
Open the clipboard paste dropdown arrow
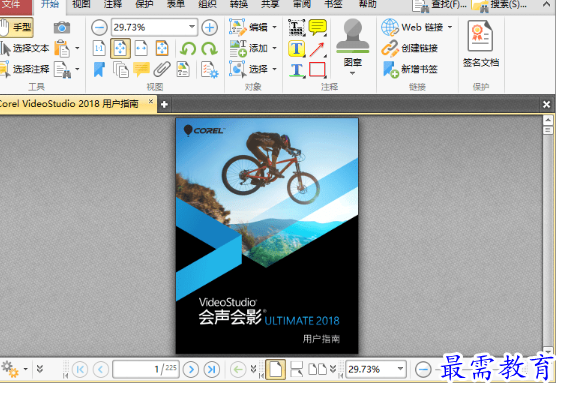click(x=77, y=48)
